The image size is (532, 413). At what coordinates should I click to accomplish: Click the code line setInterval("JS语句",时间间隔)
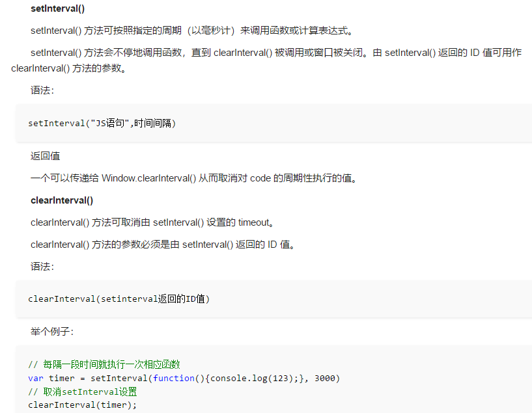point(102,124)
